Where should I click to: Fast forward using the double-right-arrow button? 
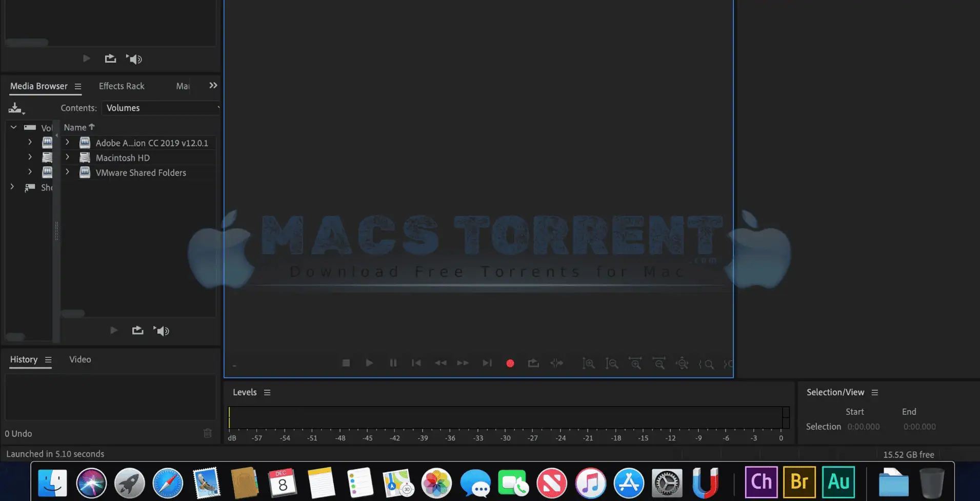(x=463, y=363)
